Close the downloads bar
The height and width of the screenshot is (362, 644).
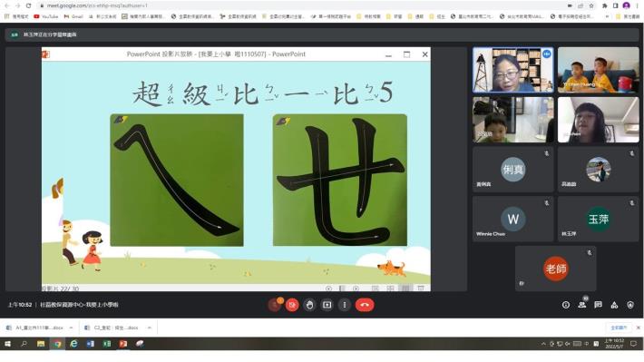tap(639, 328)
